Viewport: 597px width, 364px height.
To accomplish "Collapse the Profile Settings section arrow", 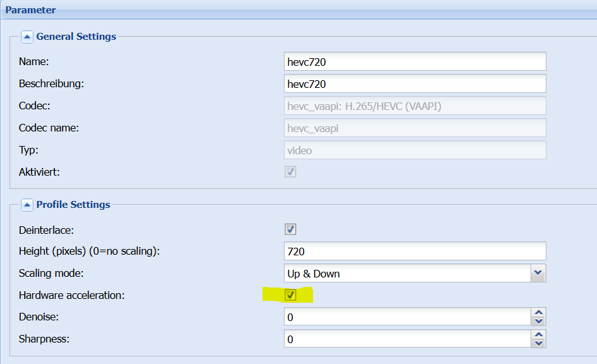I will coord(27,205).
